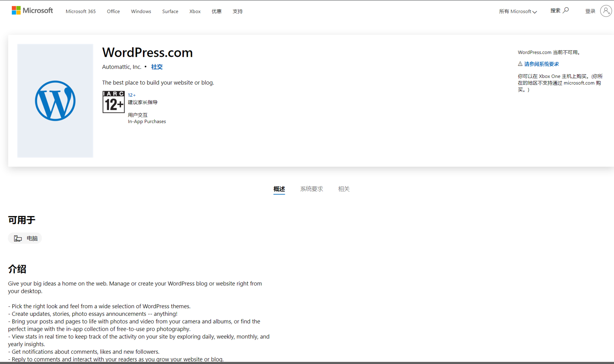Click the 社交 category link
This screenshot has width=614, height=364.
[x=157, y=67]
